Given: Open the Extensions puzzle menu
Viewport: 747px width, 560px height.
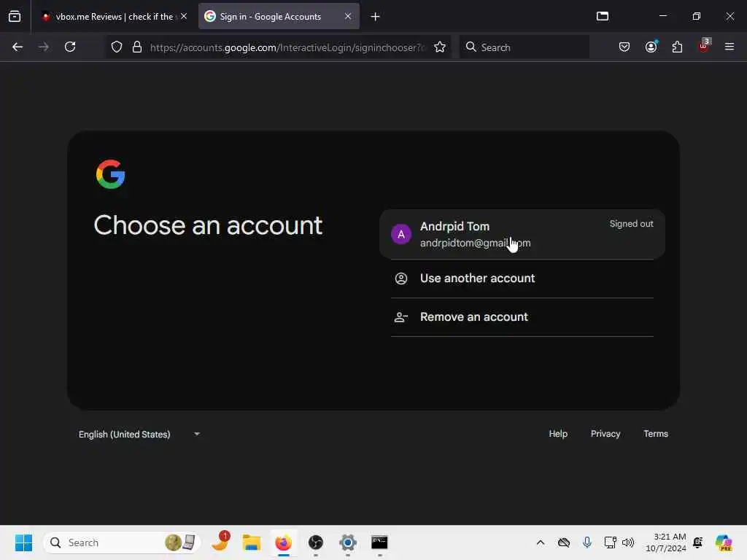Looking at the screenshot, I should tap(678, 47).
